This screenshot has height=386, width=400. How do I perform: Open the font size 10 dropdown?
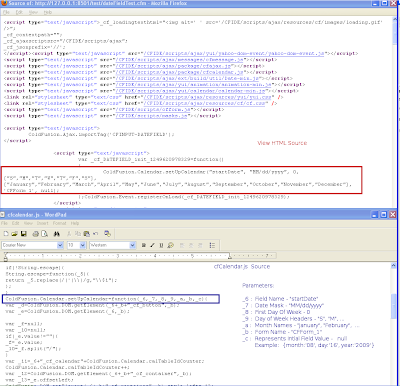pos(83,245)
